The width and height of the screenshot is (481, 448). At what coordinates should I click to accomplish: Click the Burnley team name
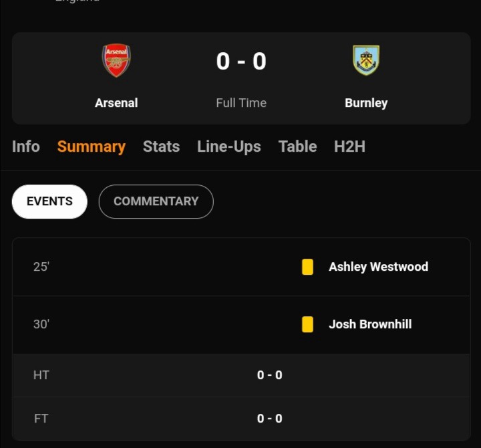[x=366, y=103]
